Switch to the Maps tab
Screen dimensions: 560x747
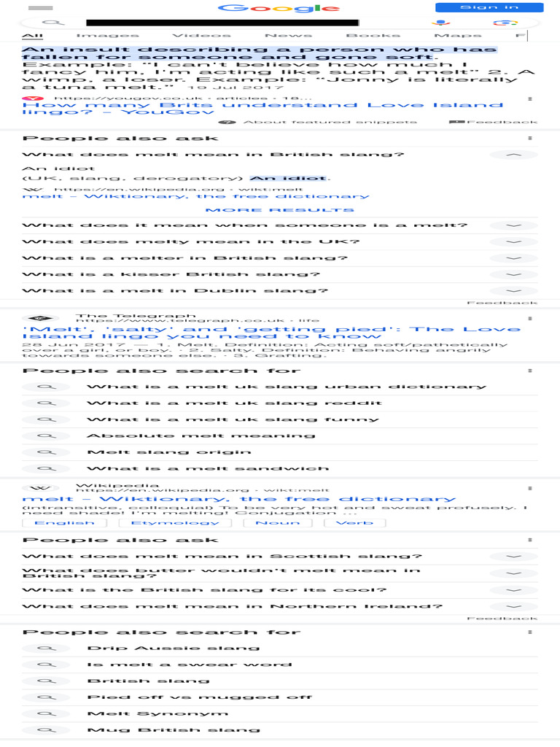click(x=458, y=35)
